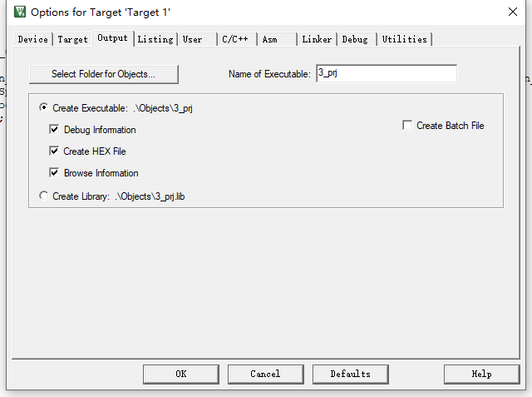Select the Create Executable radio button
532x397 pixels.
[x=43, y=107]
